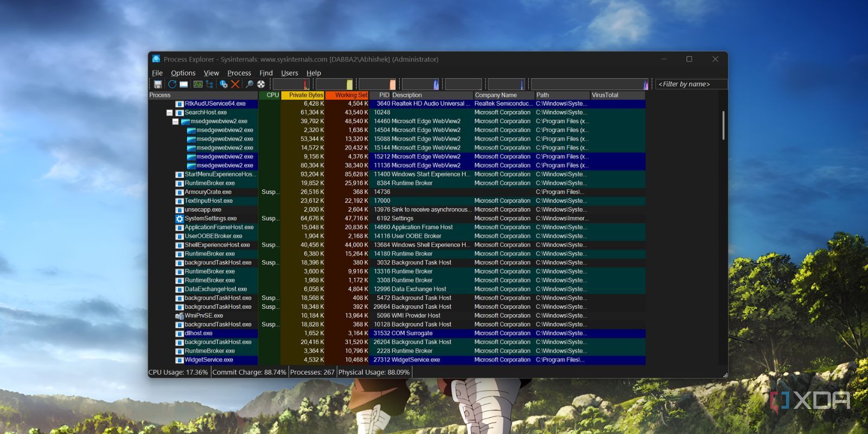This screenshot has width=868, height=434.
Task: Open the wide rightmost toolbar mini graph
Action: (590, 84)
